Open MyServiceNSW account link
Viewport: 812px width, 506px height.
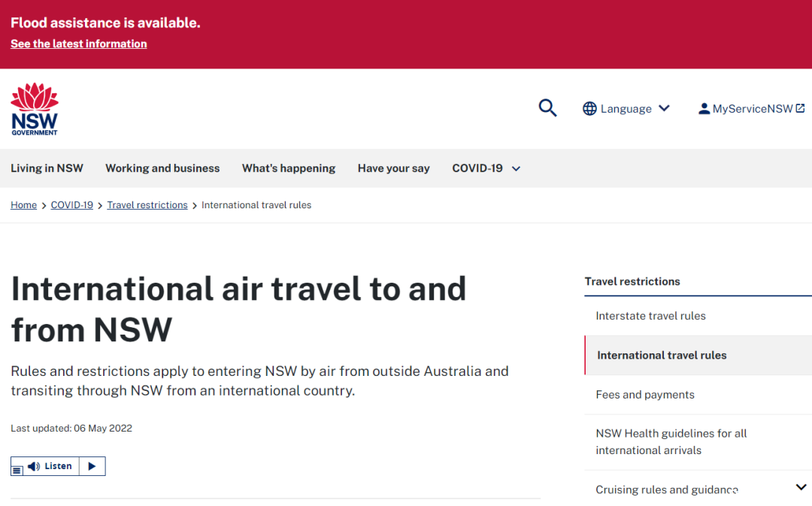pos(753,109)
